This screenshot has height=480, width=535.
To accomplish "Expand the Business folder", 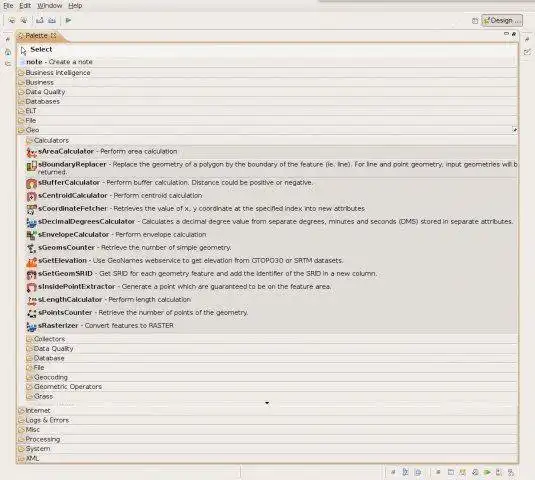I will point(268,82).
